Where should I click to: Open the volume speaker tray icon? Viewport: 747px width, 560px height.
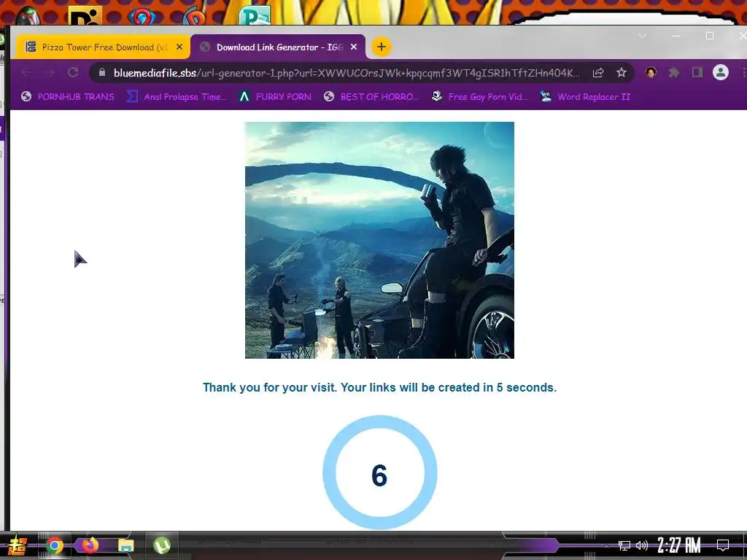click(642, 545)
